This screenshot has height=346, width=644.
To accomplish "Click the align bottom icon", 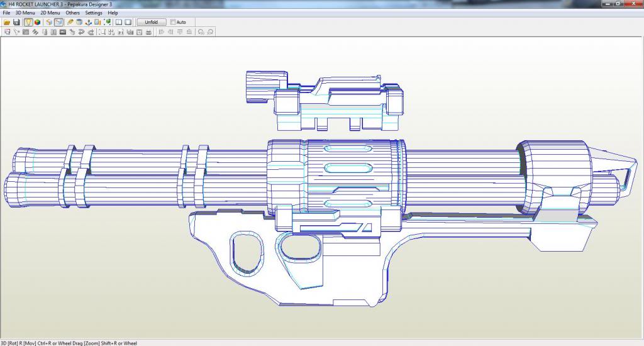I will (189, 32).
